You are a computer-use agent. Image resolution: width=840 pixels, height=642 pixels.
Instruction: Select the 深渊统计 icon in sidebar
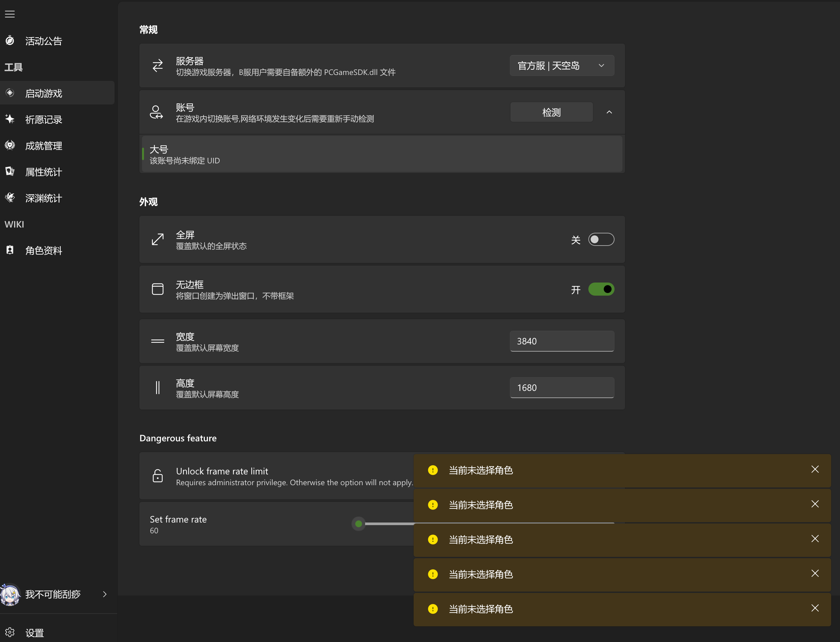pos(10,197)
